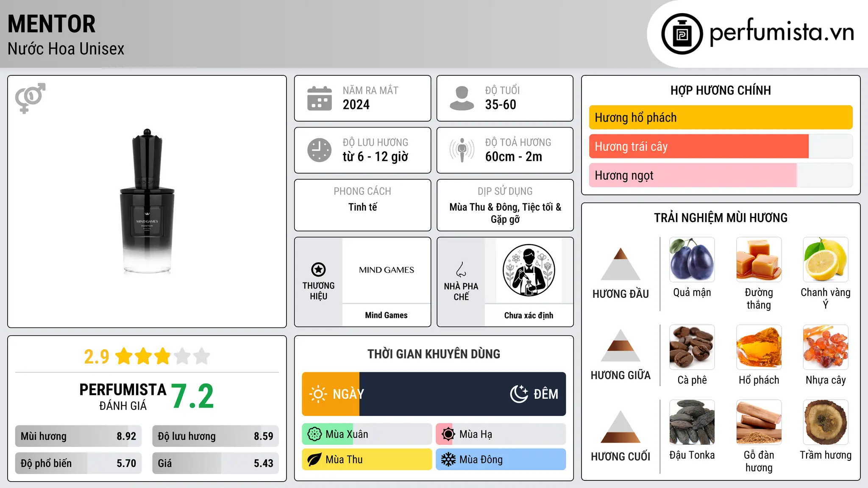868x488 pixels.
Task: Click the longevity value từ 6 - 12 giờ
Action: 376,157
